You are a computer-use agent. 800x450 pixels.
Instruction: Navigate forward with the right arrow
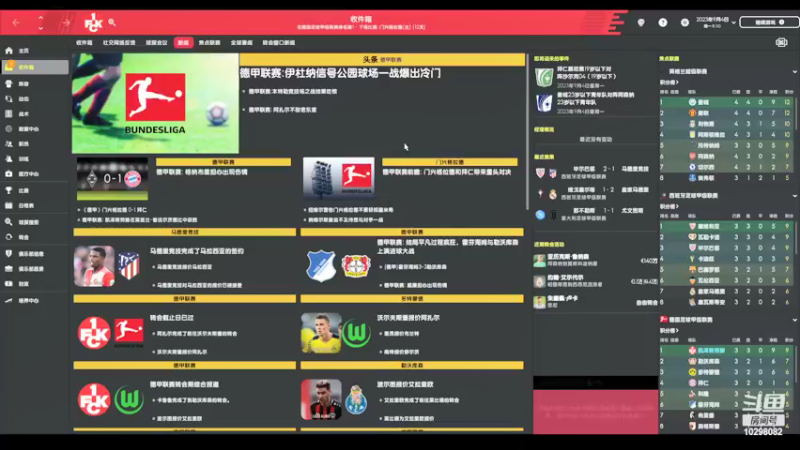(x=66, y=22)
